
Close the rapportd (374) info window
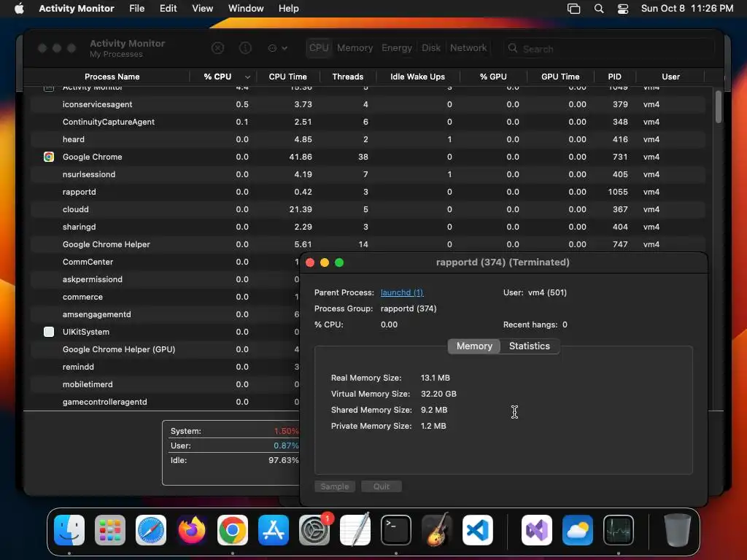tap(310, 262)
